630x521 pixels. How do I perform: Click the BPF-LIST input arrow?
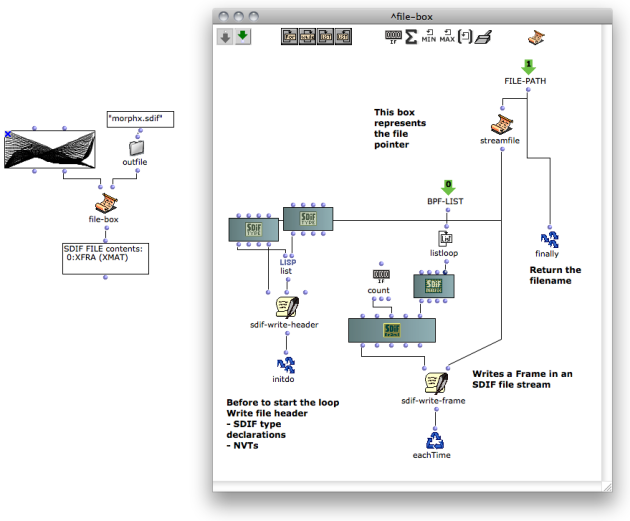pos(448,188)
